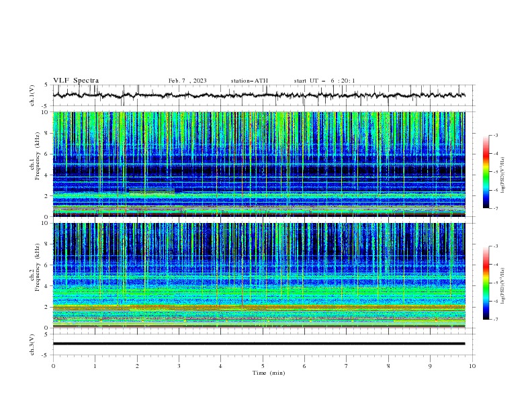Click the "ch.1(V)" waveform axis label

[x=32, y=95]
